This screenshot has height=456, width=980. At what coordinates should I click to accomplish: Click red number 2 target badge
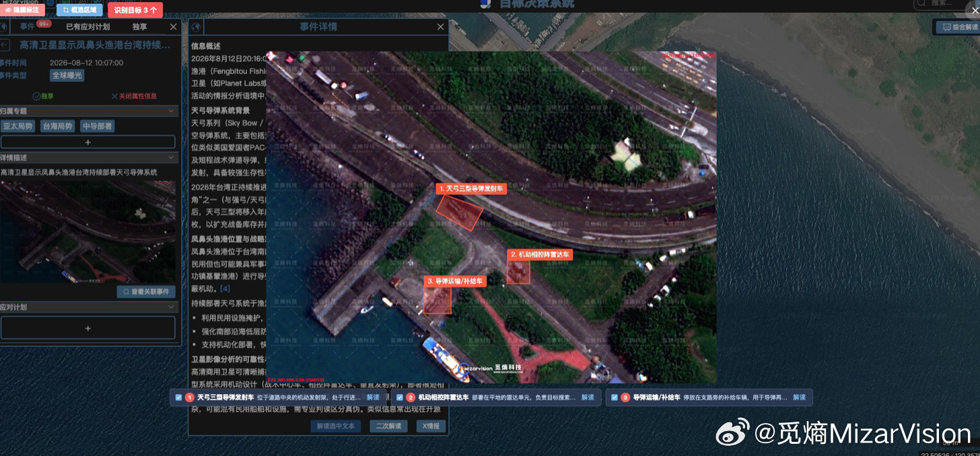click(411, 397)
